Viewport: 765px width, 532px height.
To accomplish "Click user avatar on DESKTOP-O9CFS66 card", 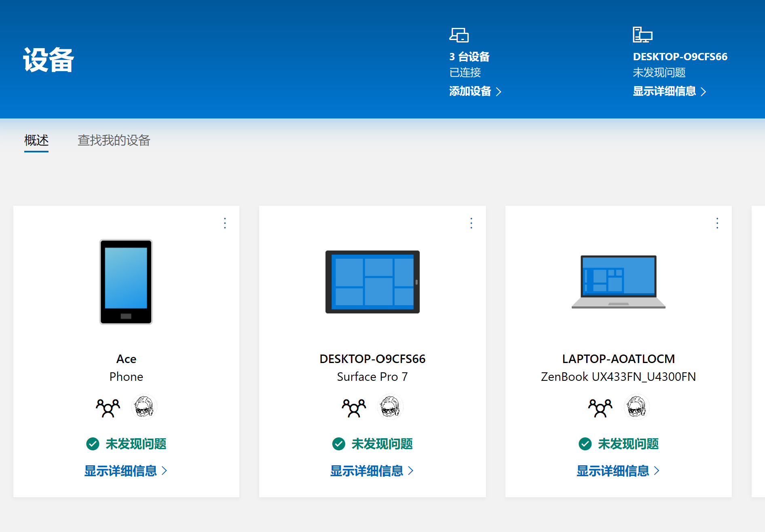I will click(x=390, y=407).
